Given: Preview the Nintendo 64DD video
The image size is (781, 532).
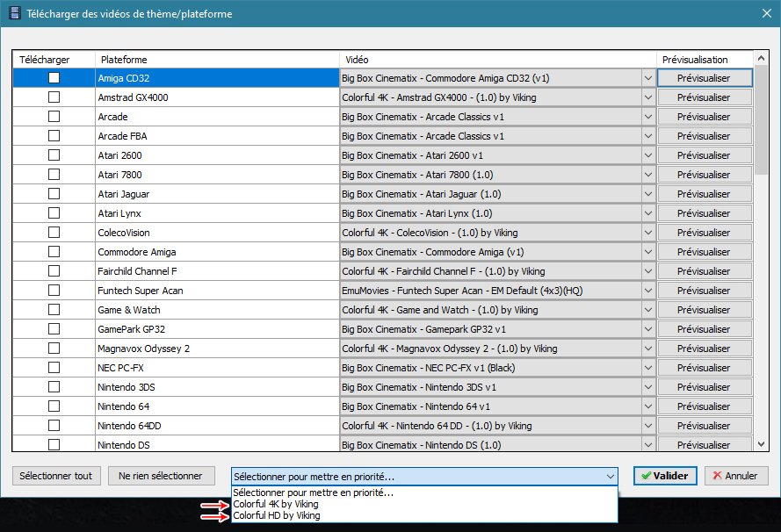Looking at the screenshot, I should 705,426.
